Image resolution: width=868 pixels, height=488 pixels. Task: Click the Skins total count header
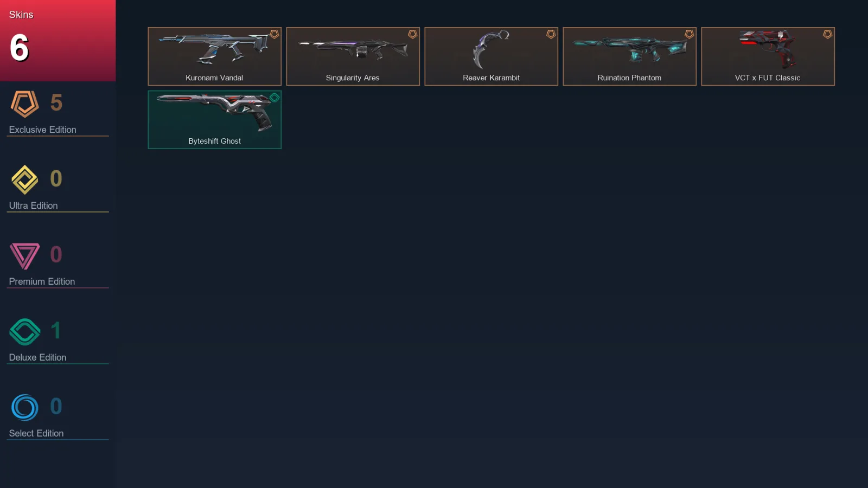point(58,41)
